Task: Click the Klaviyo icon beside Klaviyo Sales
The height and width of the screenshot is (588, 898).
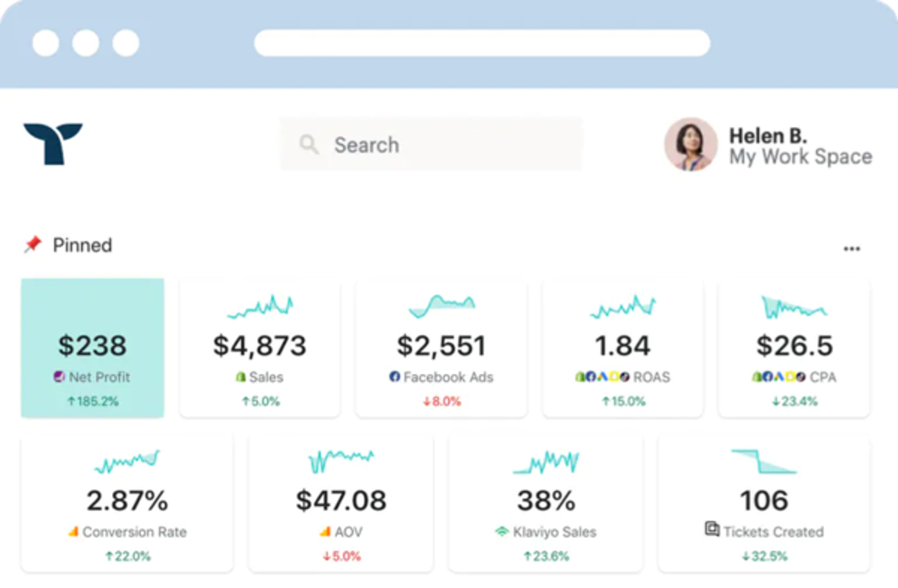Action: [501, 532]
